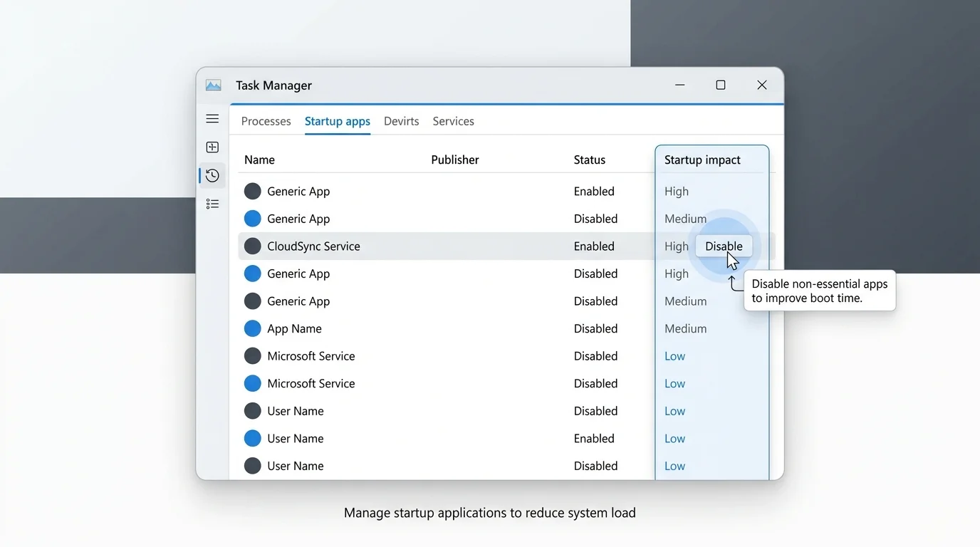This screenshot has width=980, height=547.
Task: Sort by the Startup impact column header
Action: pos(702,160)
